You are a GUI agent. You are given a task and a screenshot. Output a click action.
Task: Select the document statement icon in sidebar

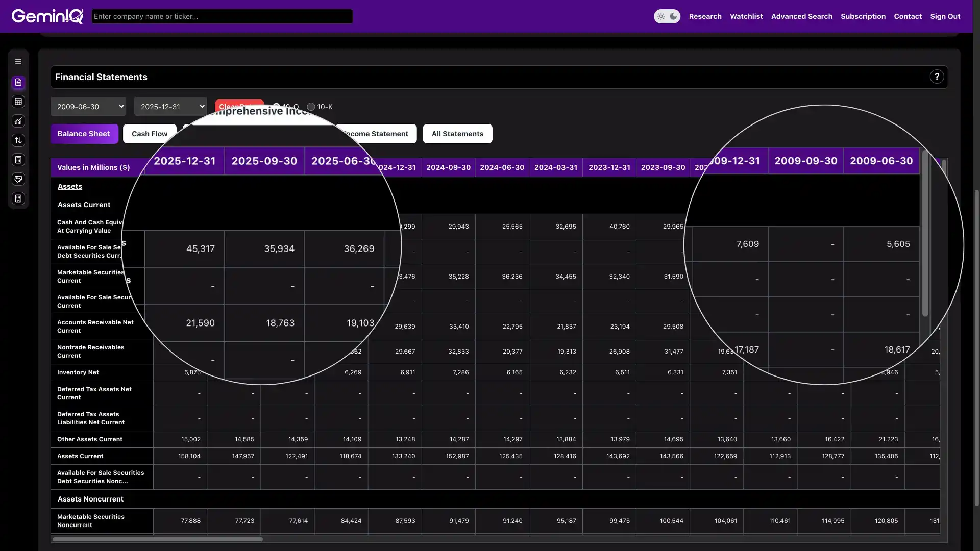click(18, 82)
